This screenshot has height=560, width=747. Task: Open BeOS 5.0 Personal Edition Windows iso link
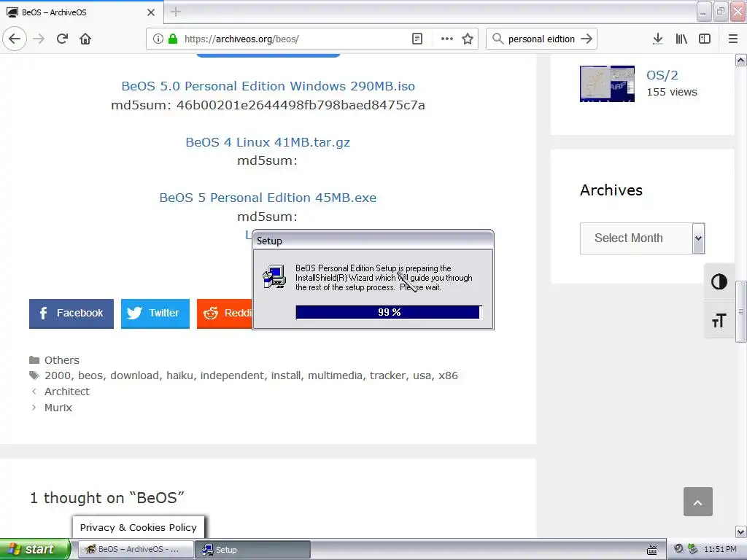268,86
